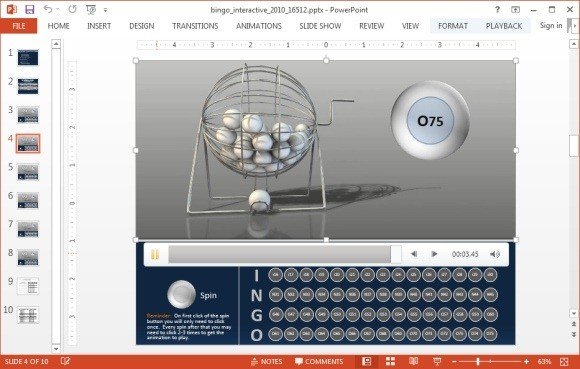Viewport: 580px width, 369px height.
Task: Open the ANIMATIONS ribbon tab
Action: pyautogui.click(x=259, y=26)
